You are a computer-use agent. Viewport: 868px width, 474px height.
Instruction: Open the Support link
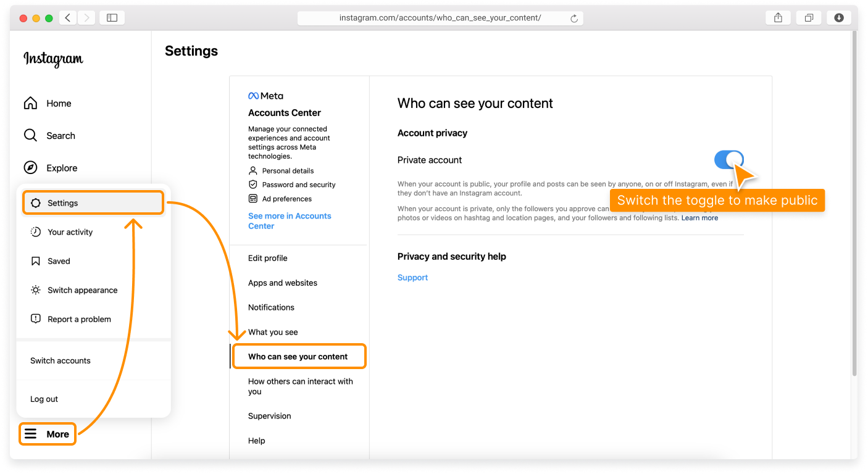(412, 277)
